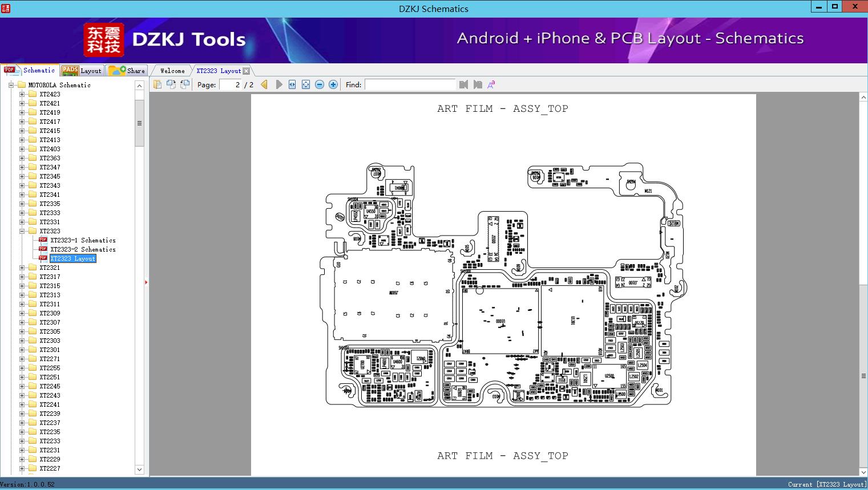The width and height of the screenshot is (868, 490).
Task: Select the XT2413 folder
Action: (50, 140)
